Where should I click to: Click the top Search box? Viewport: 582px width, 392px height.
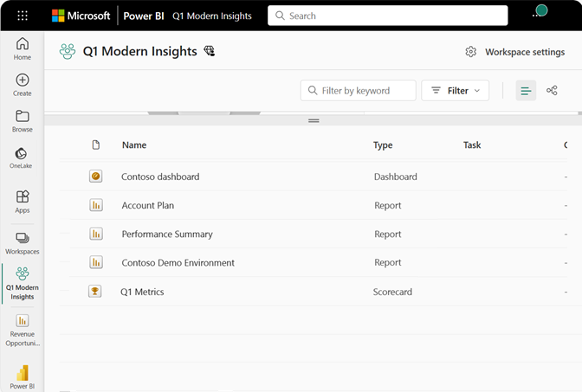click(x=387, y=16)
